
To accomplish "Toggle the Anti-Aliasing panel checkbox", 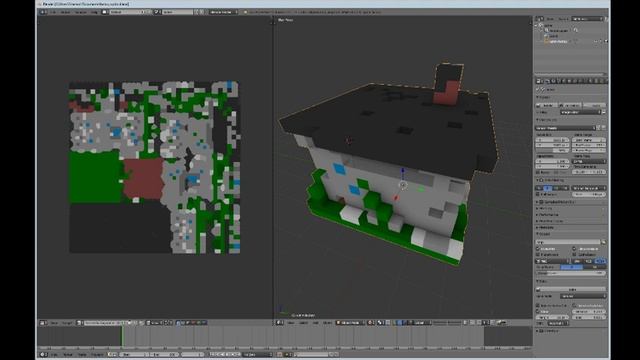I will 542,180.
